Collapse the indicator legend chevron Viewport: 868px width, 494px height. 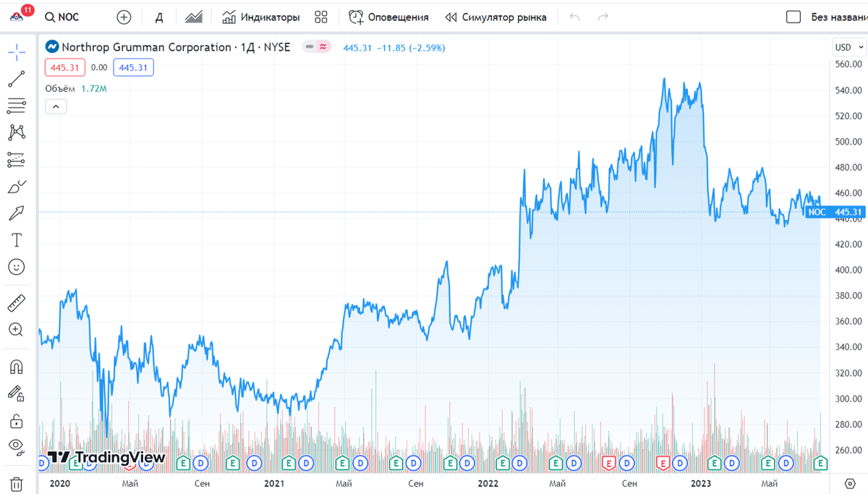56,106
